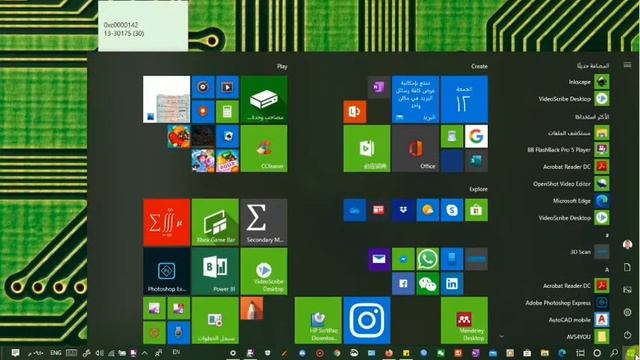Open the Secondary M... sigma tile
Viewport: 640px width, 360px height.
tap(264, 222)
